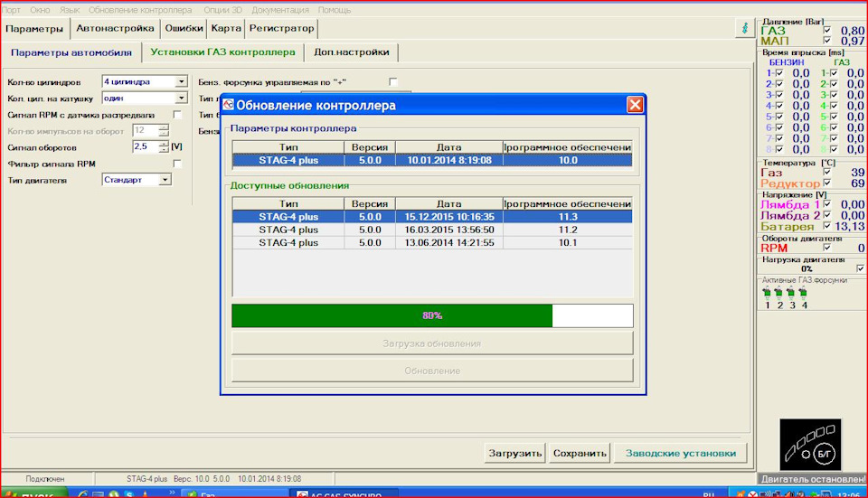The image size is (868, 498).
Task: Open the Порт menu
Action: (x=11, y=10)
